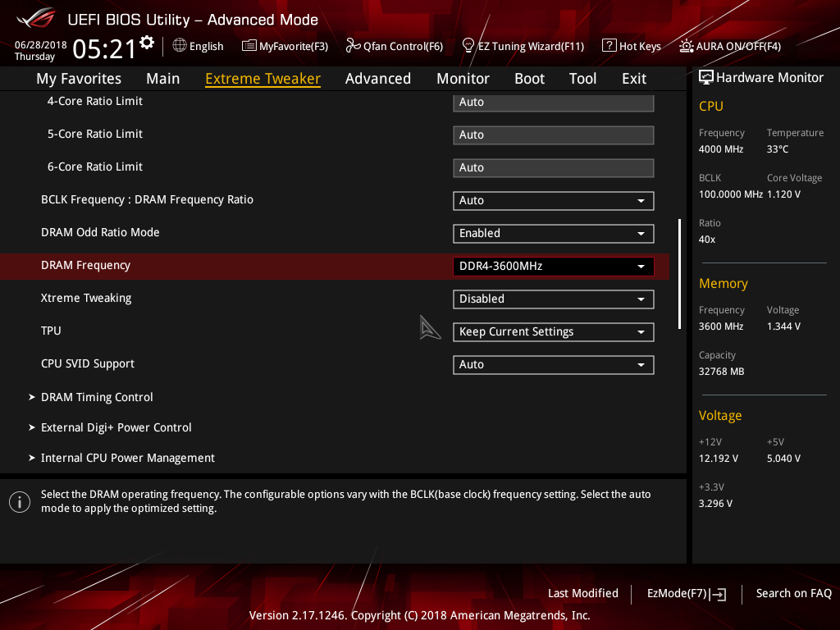The height and width of the screenshot is (630, 840).
Task: Open Xtreme Tweaking Disabled dropdown
Action: coord(554,299)
